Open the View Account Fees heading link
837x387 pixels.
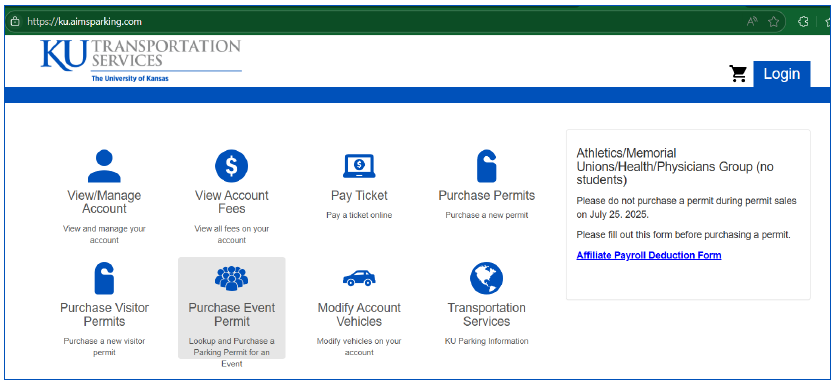click(x=232, y=202)
